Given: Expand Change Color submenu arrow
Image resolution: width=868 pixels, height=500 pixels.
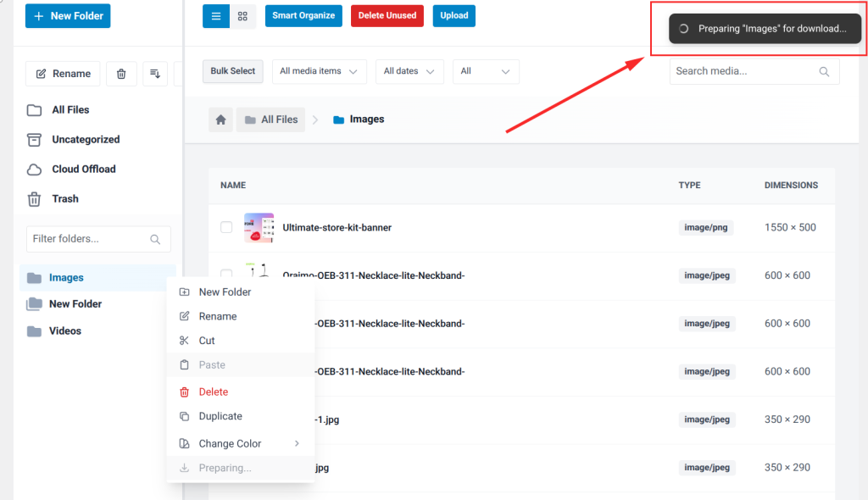Looking at the screenshot, I should (x=297, y=443).
